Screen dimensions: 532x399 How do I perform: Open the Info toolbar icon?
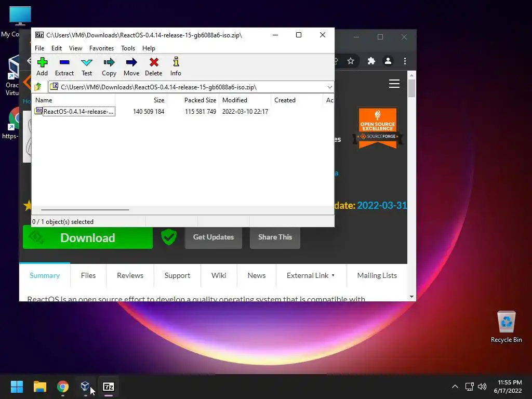176,66
